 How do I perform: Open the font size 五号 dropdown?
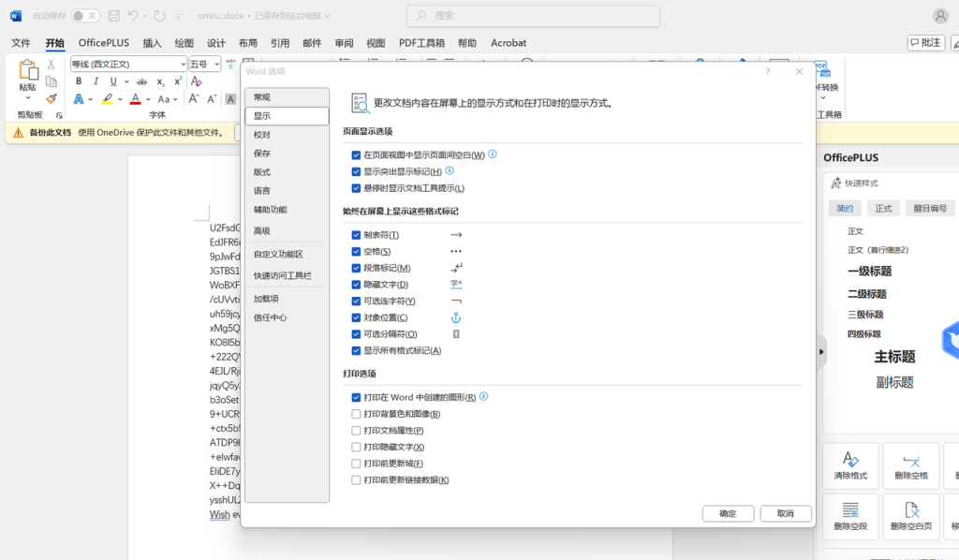216,64
